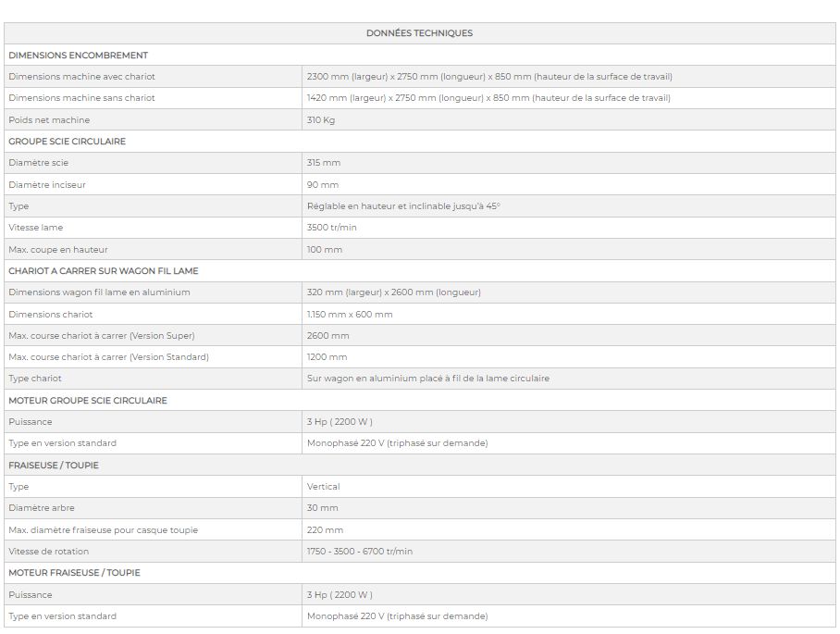The width and height of the screenshot is (840, 634).
Task: Select the "Dimensions machine sans chariot" label
Action: click(81, 98)
